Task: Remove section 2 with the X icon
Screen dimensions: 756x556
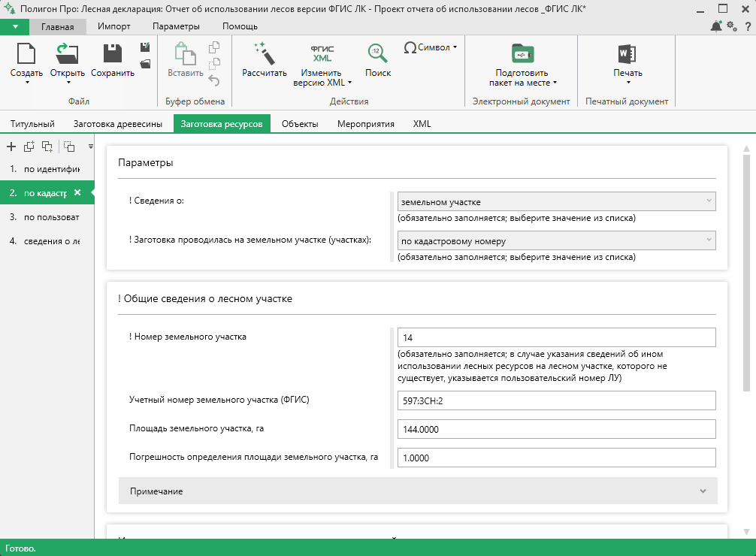Action: [x=77, y=192]
